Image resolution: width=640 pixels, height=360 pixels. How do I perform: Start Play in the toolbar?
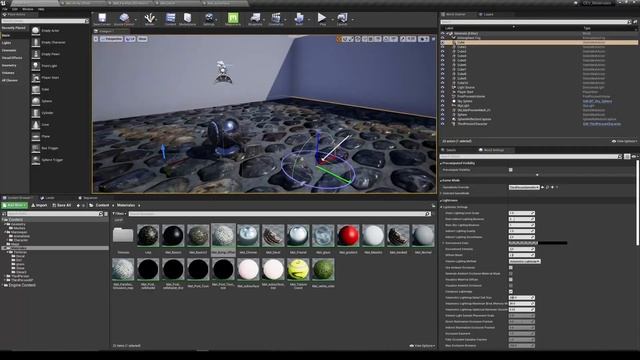tap(322, 19)
